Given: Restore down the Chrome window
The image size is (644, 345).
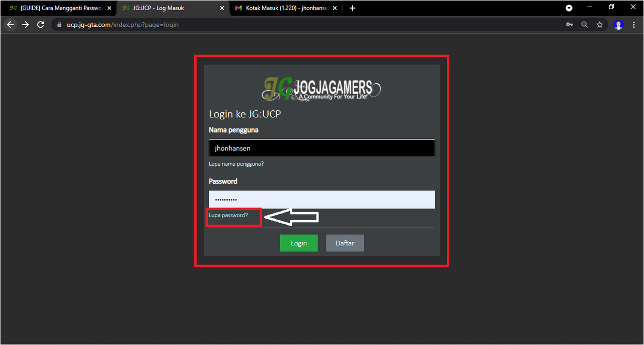Looking at the screenshot, I should pos(611,7).
